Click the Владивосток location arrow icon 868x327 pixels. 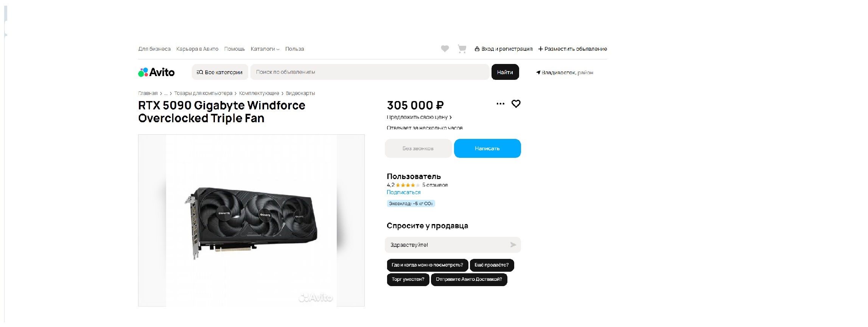[538, 72]
